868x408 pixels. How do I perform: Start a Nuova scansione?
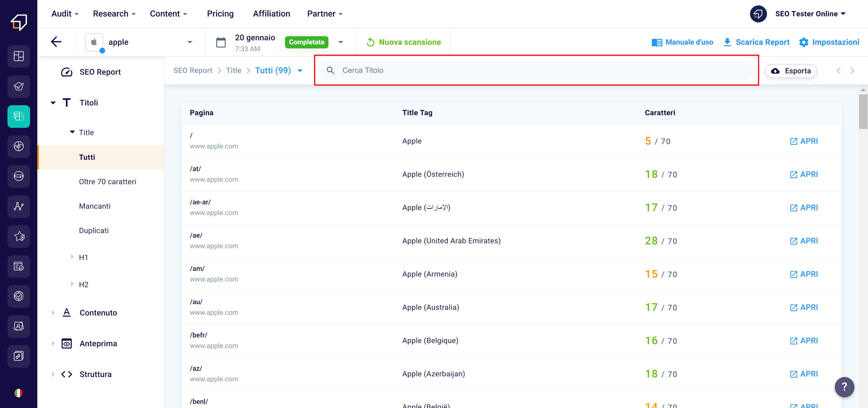pyautogui.click(x=404, y=42)
